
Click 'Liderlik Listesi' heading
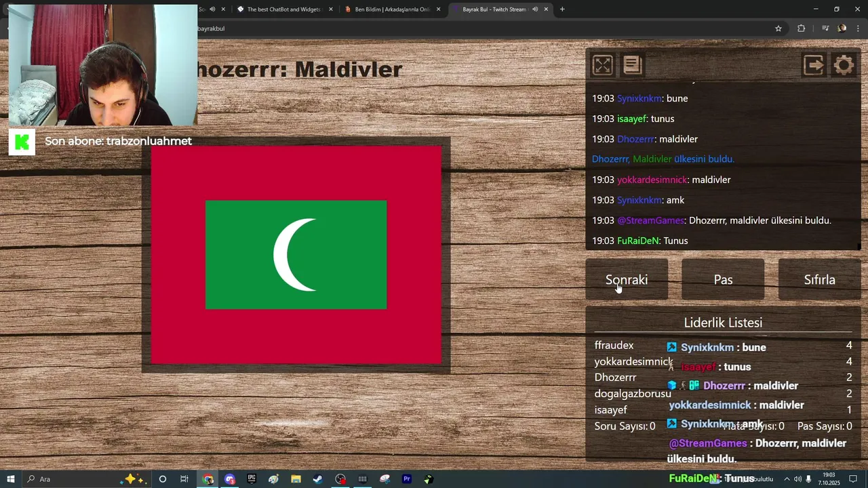pyautogui.click(x=723, y=323)
